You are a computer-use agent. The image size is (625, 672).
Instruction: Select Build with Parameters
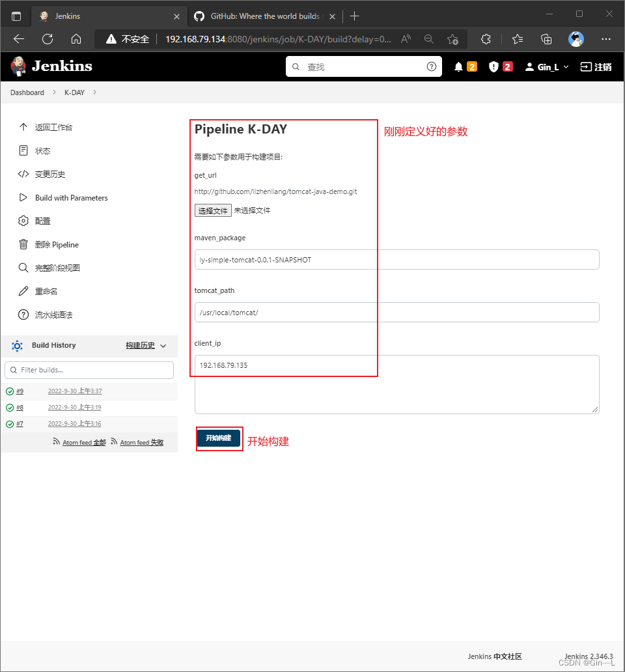(71, 197)
